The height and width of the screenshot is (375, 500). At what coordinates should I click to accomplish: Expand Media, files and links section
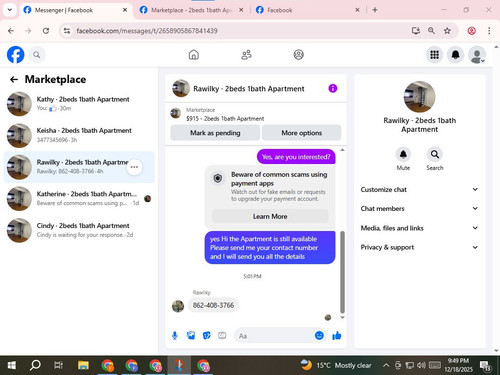pos(419,228)
